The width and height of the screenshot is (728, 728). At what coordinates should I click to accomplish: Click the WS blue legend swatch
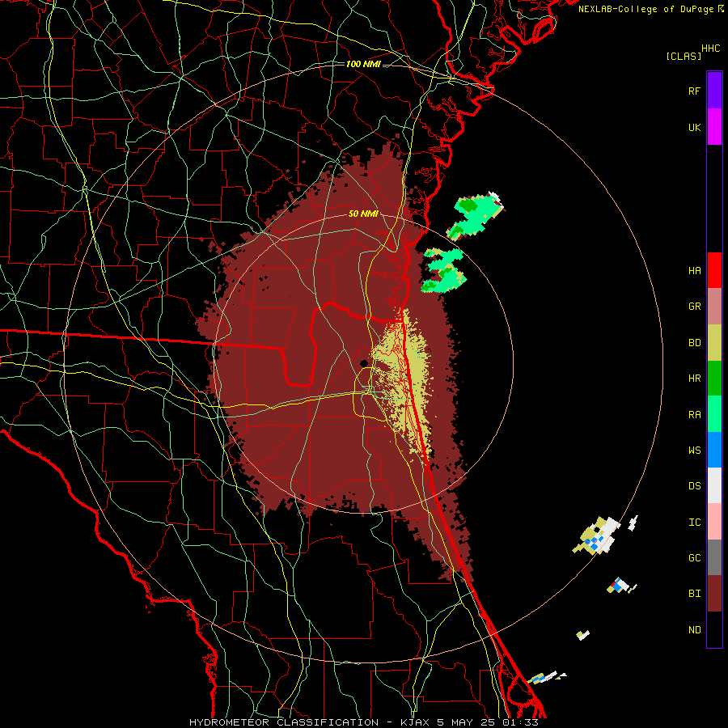[x=714, y=450]
